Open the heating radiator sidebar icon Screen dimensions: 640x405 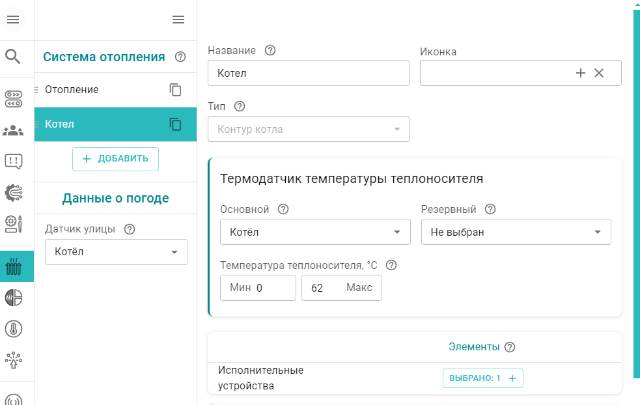(x=14, y=266)
